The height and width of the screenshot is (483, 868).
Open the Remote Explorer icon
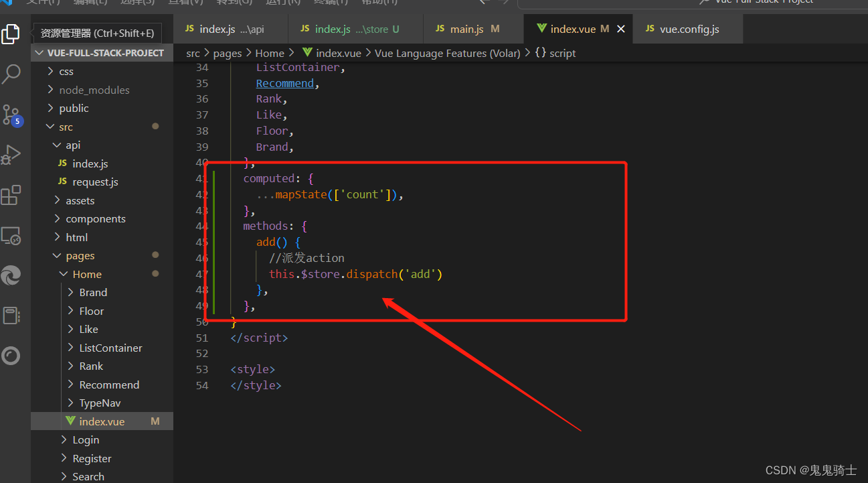pyautogui.click(x=11, y=236)
